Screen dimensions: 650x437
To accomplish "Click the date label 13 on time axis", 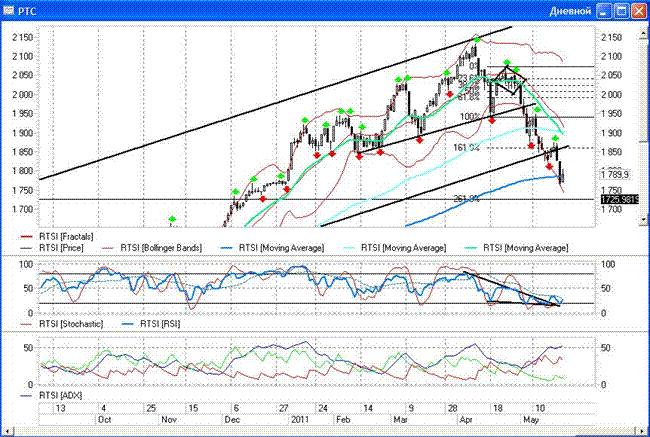I will [x=61, y=408].
